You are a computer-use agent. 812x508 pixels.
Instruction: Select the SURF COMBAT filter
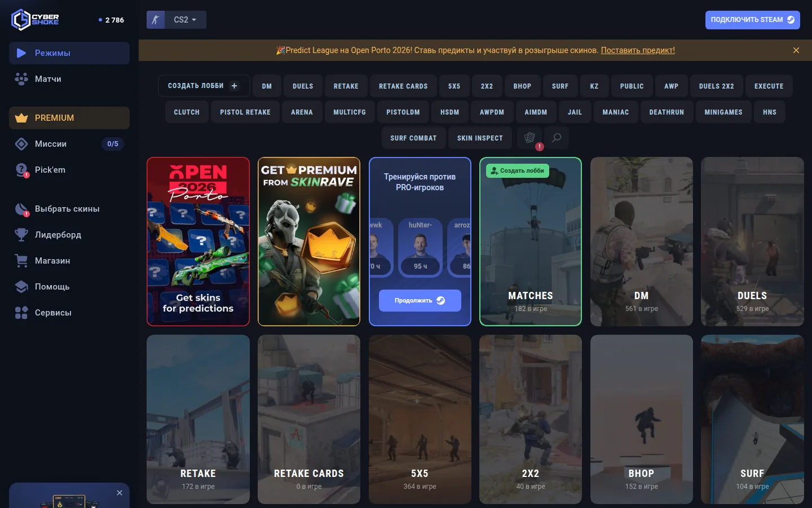[x=413, y=138]
